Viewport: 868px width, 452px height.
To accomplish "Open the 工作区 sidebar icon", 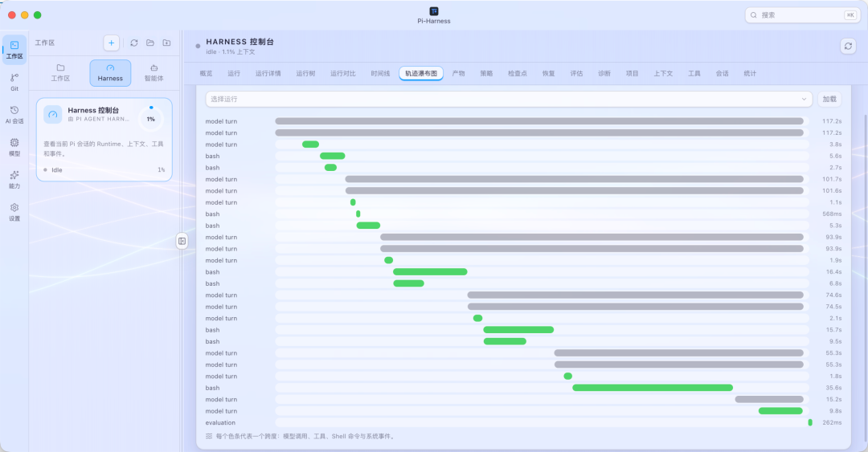I will click(x=14, y=49).
